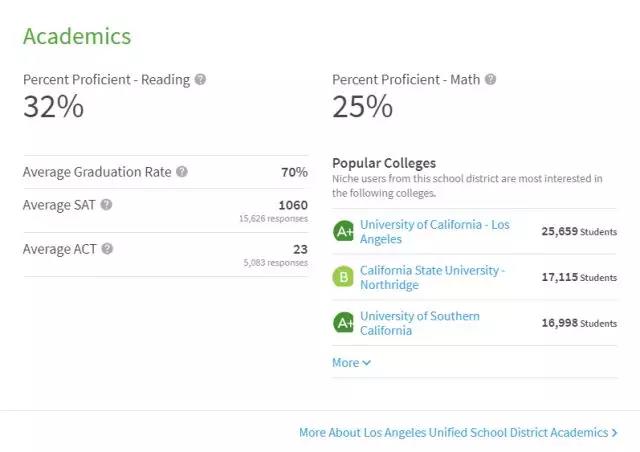Click help icon next to Average Graduation Rate
The height and width of the screenshot is (452, 640).
point(182,172)
